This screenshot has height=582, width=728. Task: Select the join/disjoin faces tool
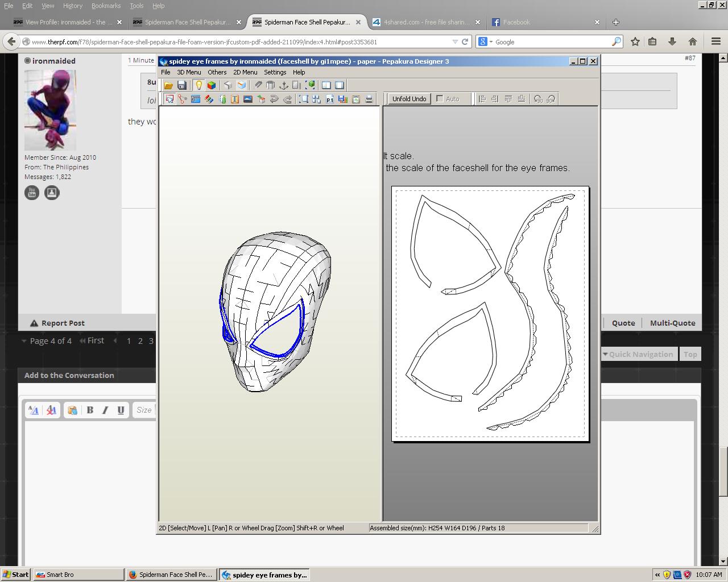[182, 99]
